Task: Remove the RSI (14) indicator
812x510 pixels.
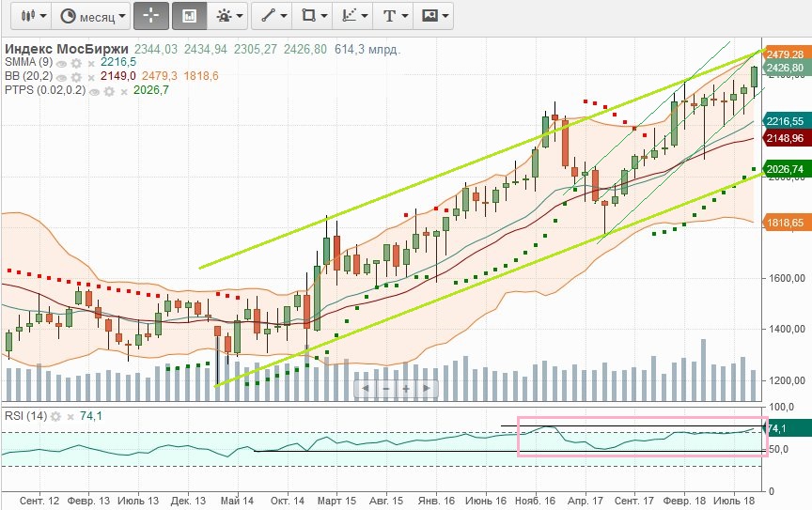Action: pos(70,417)
